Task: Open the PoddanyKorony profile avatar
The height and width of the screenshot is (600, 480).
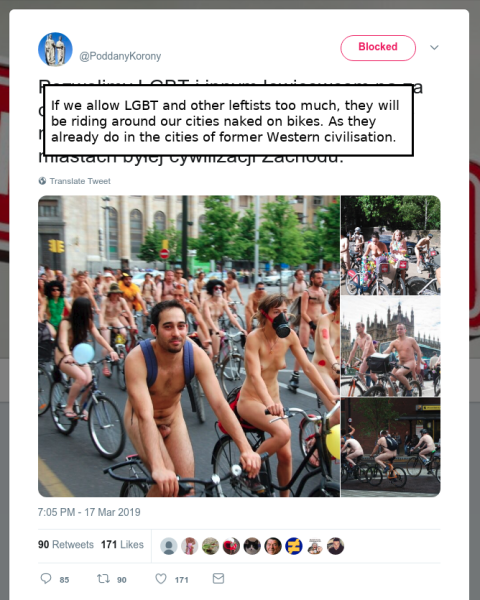Action: coord(55,49)
